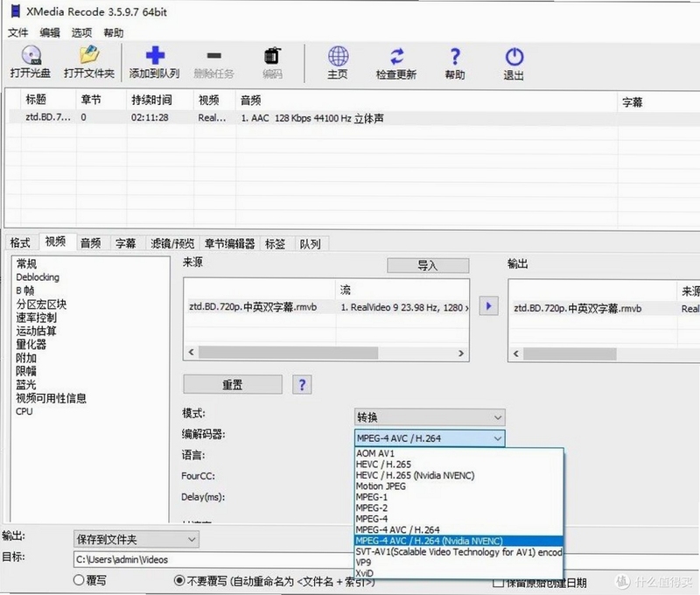Click the XMedia Recode app icon in title bar
Screen dimensions: 700x595
15,11
